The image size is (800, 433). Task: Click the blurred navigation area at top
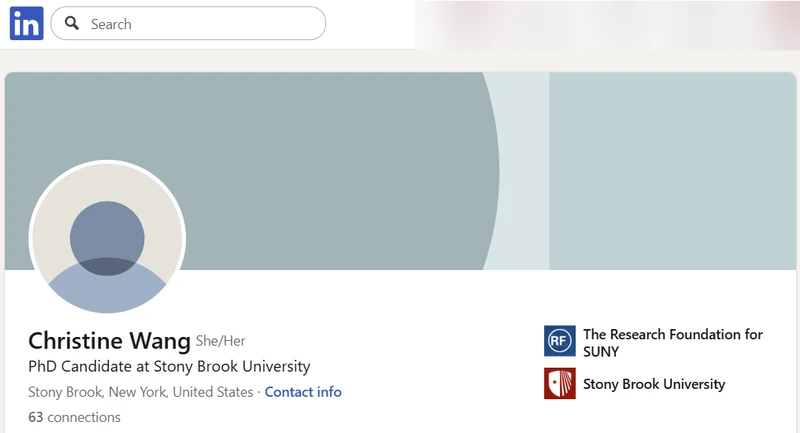[x=607, y=24]
